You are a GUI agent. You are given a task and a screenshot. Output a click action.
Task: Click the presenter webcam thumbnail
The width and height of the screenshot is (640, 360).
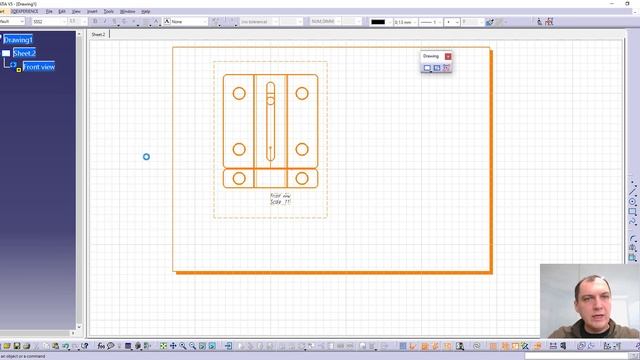(x=590, y=301)
